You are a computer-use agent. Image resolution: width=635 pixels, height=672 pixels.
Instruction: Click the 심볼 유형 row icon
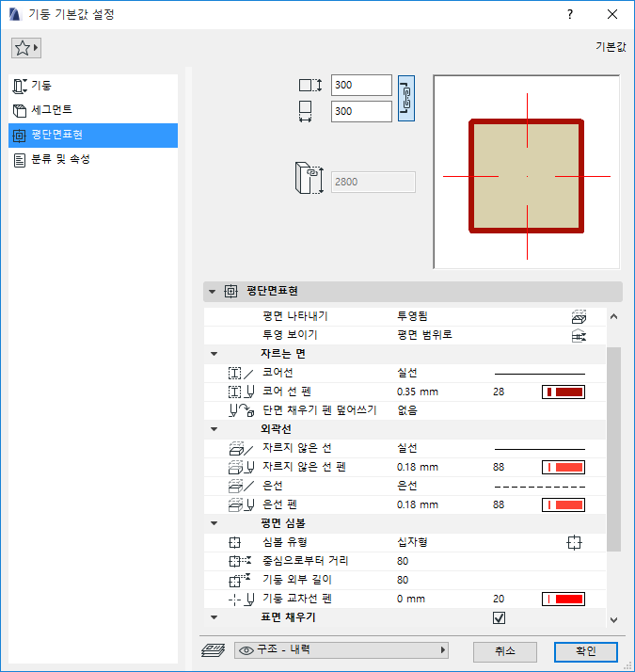[235, 542]
